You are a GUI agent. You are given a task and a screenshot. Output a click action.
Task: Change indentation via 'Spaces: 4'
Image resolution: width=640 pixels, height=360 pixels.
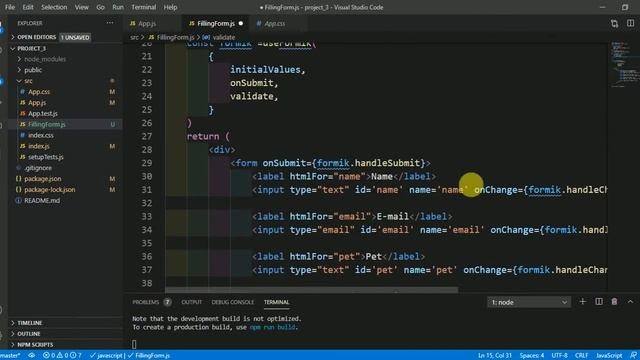coord(531,356)
